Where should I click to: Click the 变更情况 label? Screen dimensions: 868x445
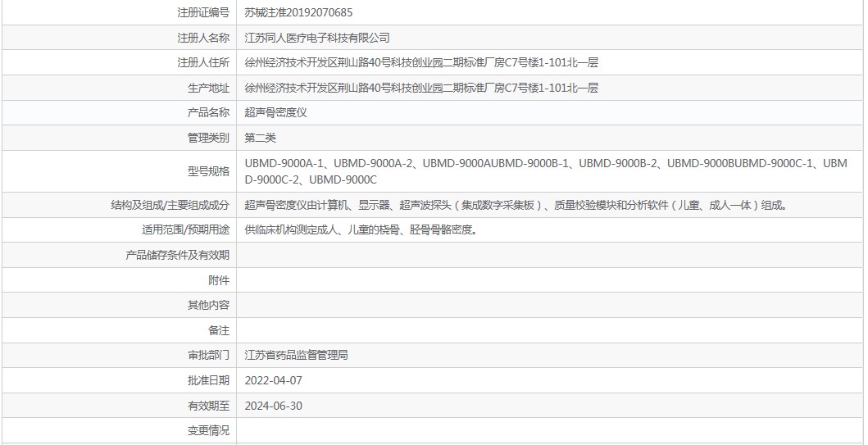pos(208,430)
